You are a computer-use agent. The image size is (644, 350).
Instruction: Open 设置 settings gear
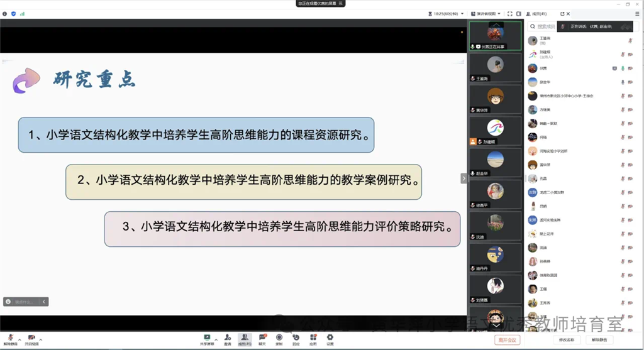tap(330, 339)
